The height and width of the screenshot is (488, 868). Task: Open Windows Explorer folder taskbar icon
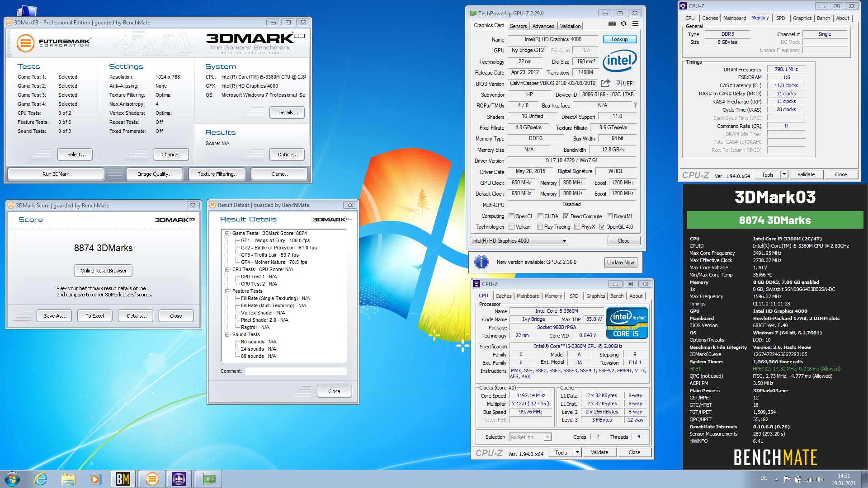[68, 479]
